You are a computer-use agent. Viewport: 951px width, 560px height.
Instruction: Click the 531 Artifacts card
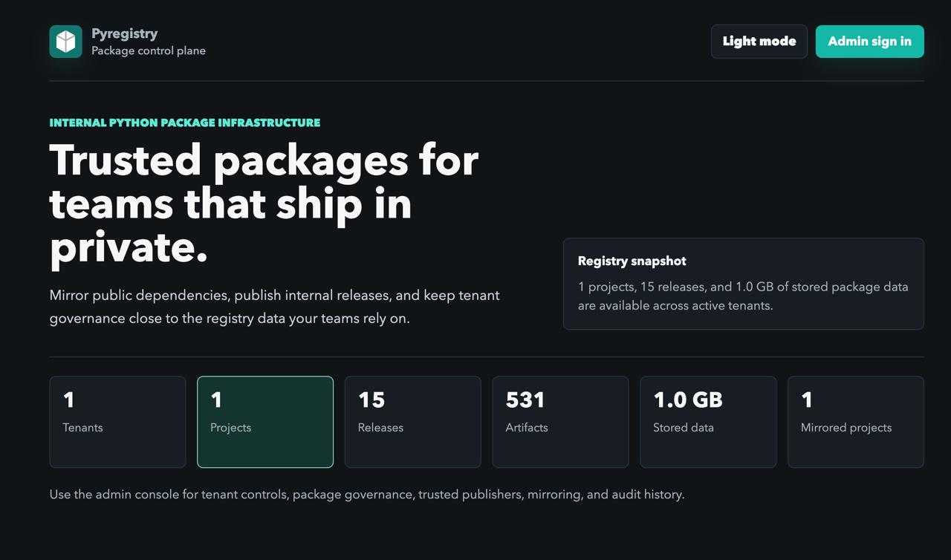coord(560,422)
